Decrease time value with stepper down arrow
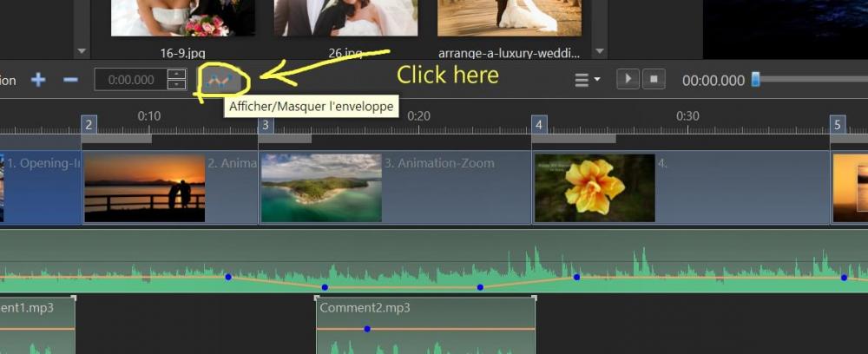This screenshot has width=868, height=354. 176,85
